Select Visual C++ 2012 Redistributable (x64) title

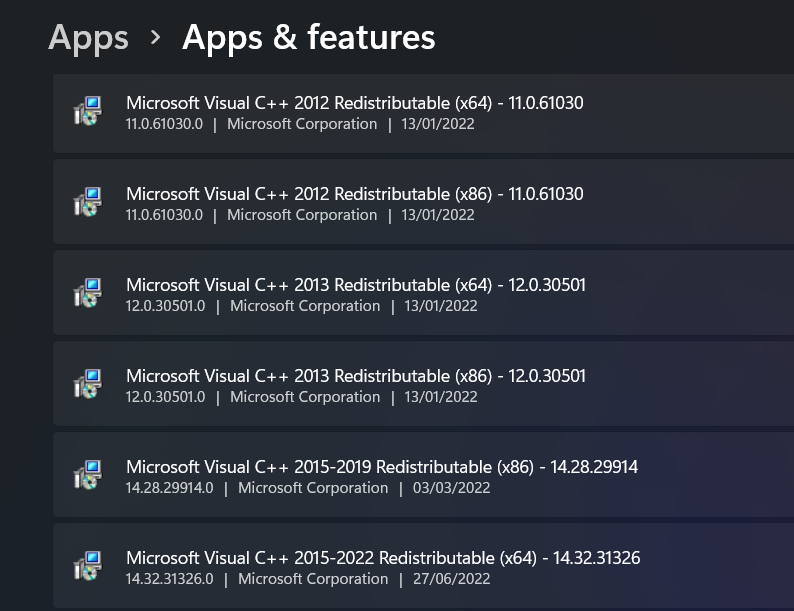pos(354,103)
